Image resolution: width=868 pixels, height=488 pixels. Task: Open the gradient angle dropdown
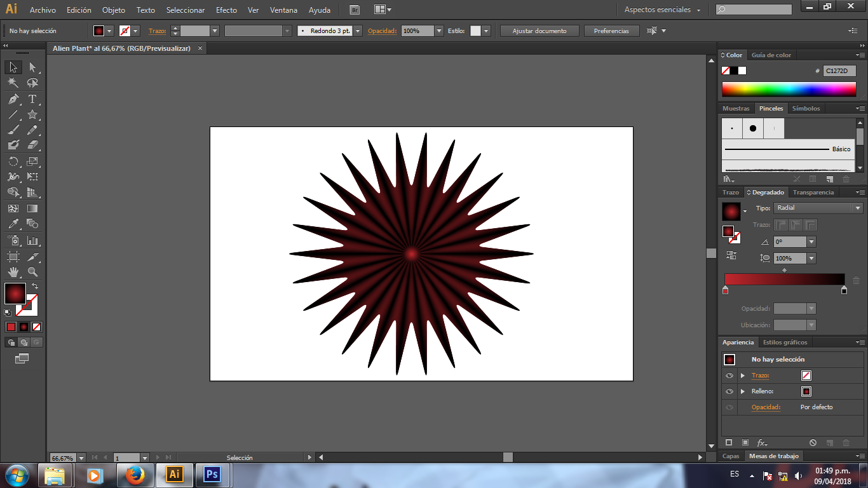[x=811, y=242]
